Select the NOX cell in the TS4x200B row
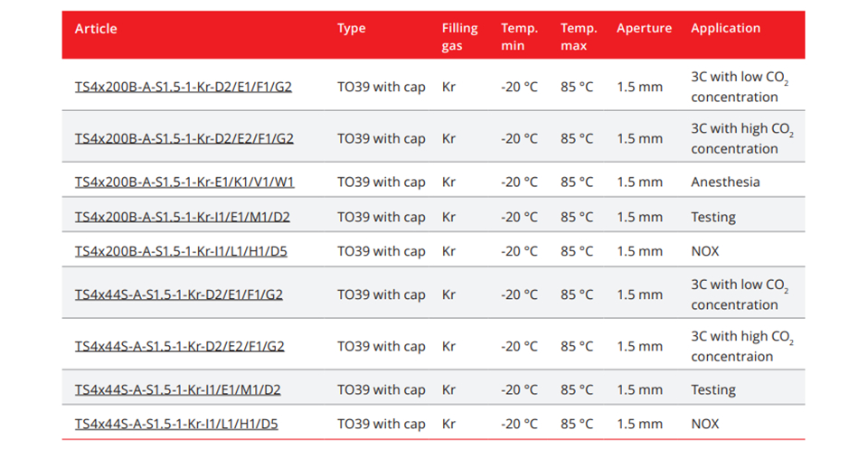The image size is (868, 458). (705, 252)
